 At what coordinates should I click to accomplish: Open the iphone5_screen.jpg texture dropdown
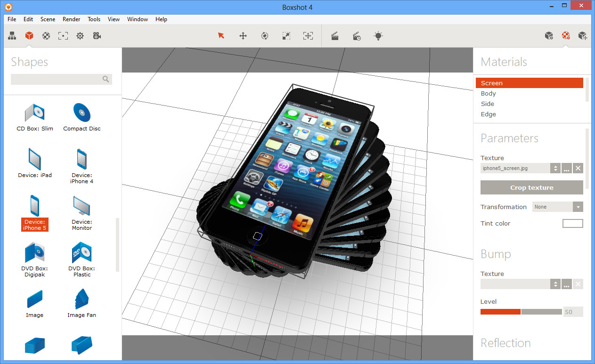555,168
